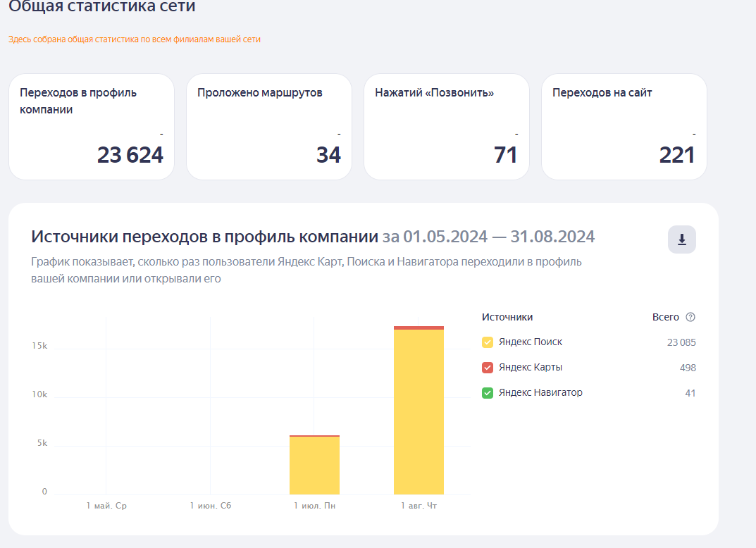The height and width of the screenshot is (548, 756).
Task: Select the Проложено маршрутов card
Action: click(269, 127)
